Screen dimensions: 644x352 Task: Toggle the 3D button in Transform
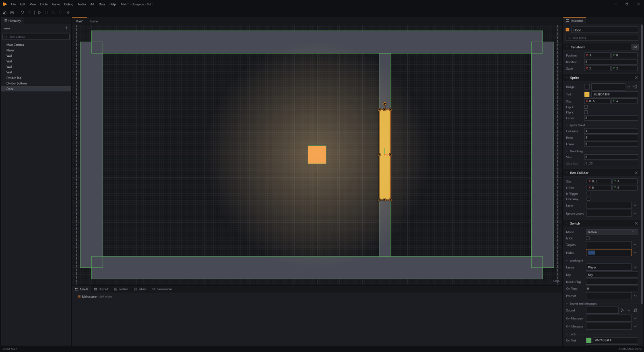(635, 47)
